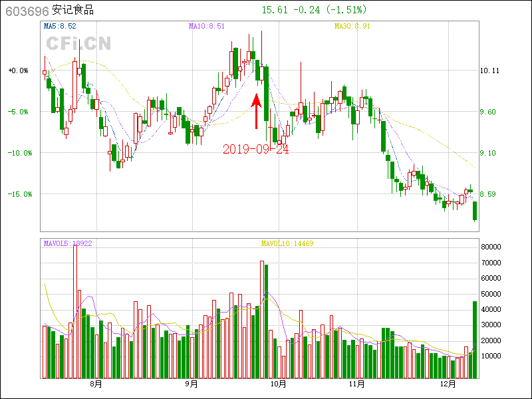532x399 pixels.
Task: Click the 12月 month label on axis
Action: pos(448,384)
